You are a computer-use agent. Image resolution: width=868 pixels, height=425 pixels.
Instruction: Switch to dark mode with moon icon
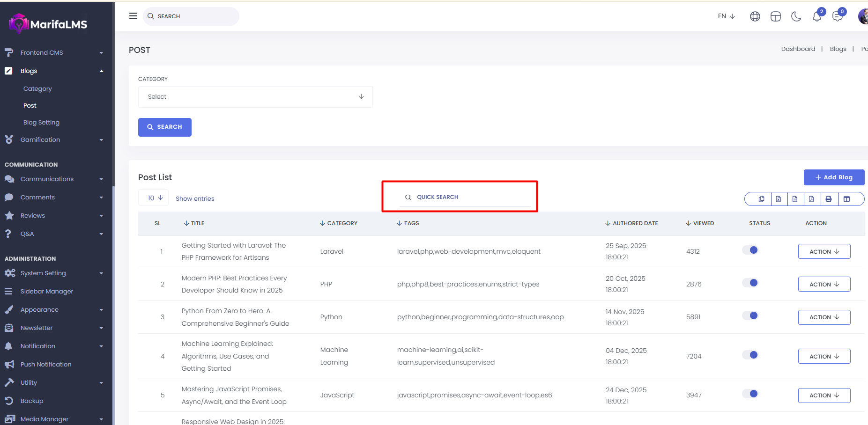pyautogui.click(x=796, y=17)
